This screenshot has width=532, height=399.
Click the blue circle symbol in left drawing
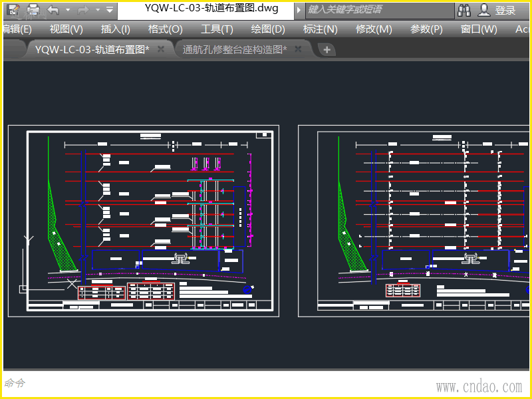coord(247,289)
